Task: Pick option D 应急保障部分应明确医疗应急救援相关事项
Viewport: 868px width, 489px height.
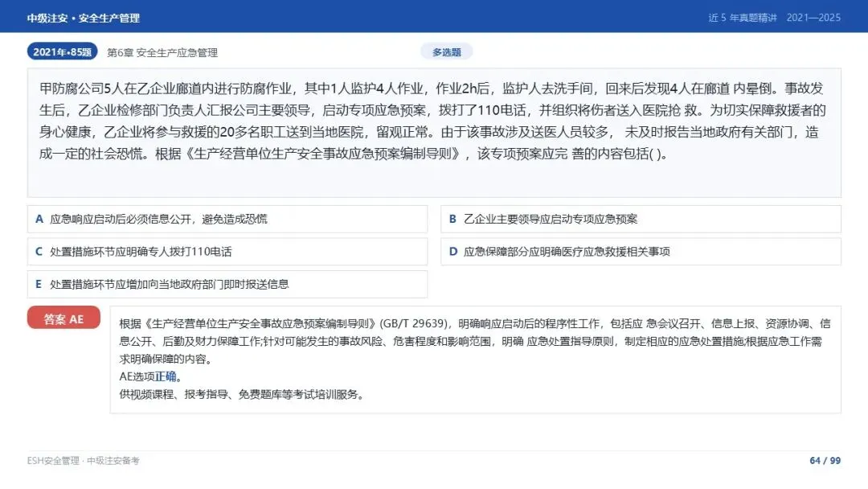Action: [641, 252]
